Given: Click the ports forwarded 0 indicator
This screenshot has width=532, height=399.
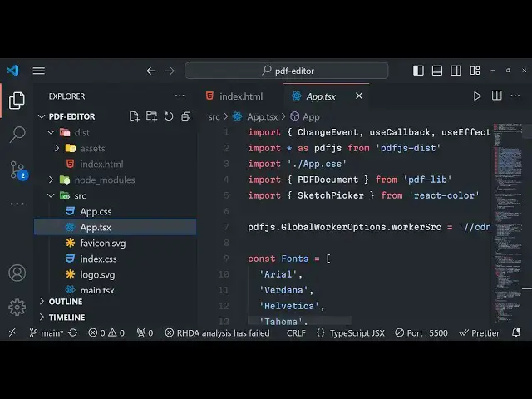Looking at the screenshot, I should point(145,332).
